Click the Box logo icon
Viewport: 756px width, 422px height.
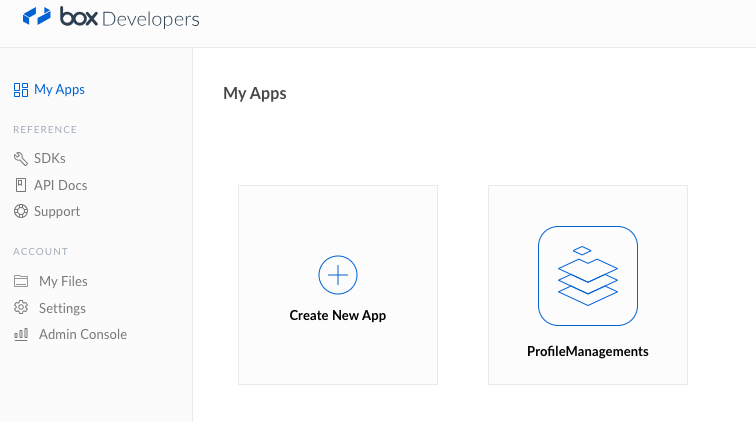36,17
